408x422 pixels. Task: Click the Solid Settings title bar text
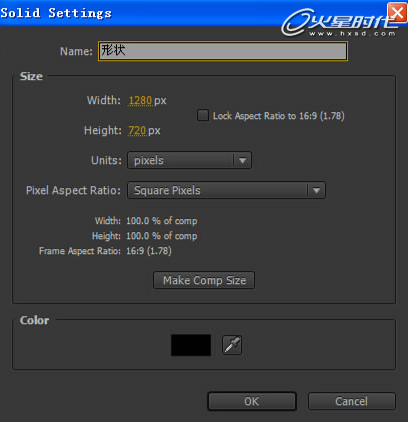click(56, 13)
